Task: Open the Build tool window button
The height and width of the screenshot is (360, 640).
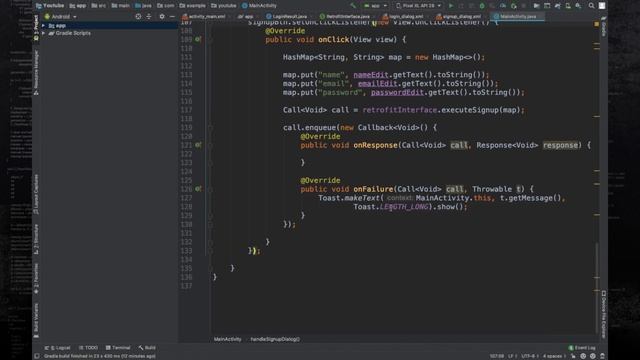Action: (147, 348)
